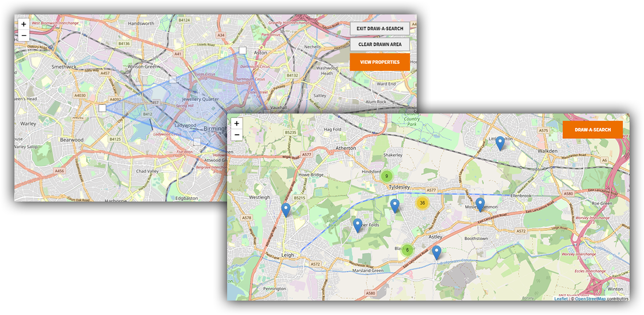Click the Bearwood label on back map
Image resolution: width=644 pixels, height=315 pixels.
(x=71, y=140)
